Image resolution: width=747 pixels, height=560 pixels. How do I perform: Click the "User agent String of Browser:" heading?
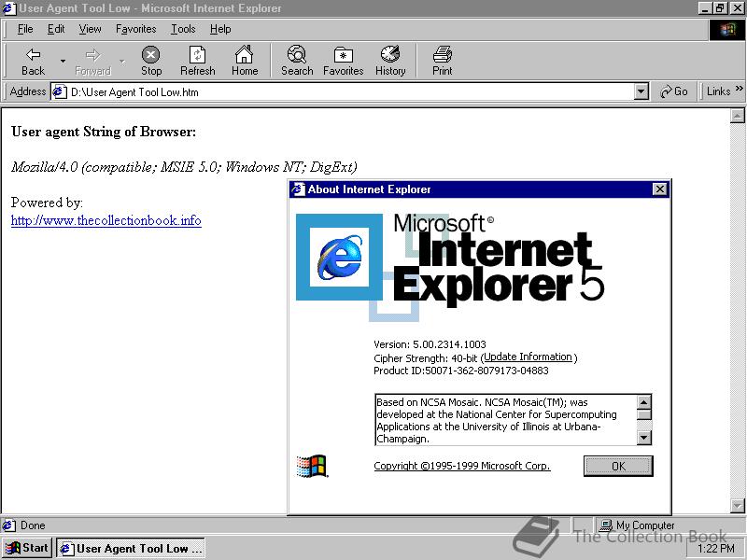(104, 132)
